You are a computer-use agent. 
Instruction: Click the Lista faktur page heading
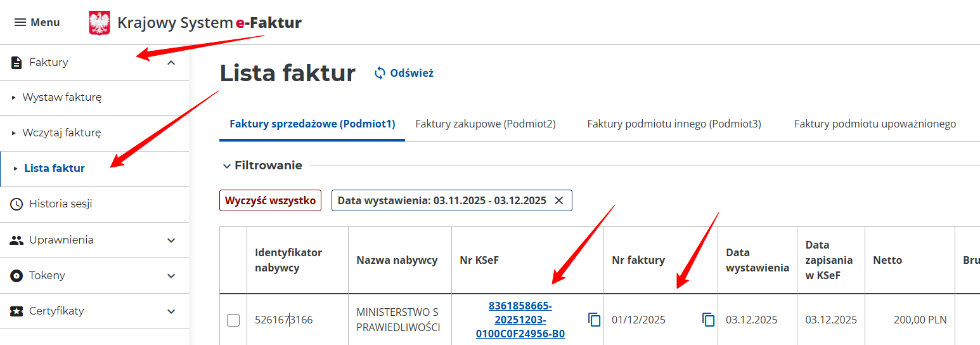(288, 74)
